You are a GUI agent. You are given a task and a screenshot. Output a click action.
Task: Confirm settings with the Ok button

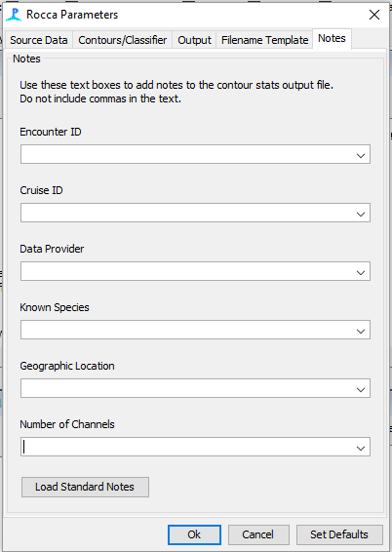[194, 534]
